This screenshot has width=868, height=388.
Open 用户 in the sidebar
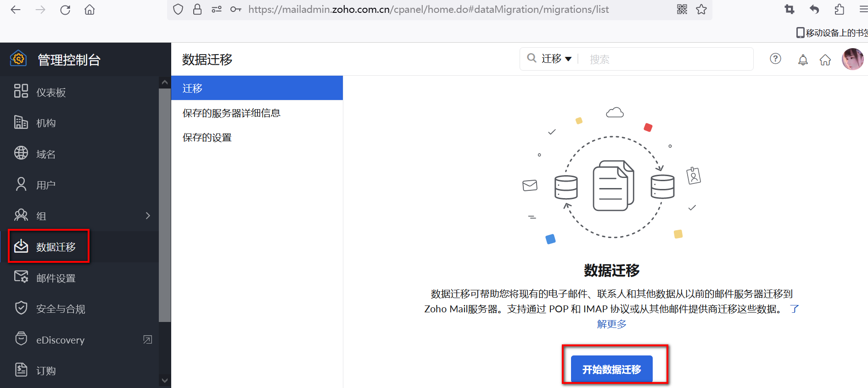tap(79, 185)
